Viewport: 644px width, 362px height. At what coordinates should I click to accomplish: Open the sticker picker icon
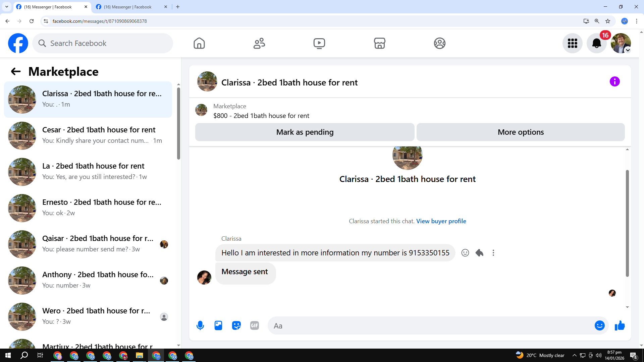click(x=236, y=325)
